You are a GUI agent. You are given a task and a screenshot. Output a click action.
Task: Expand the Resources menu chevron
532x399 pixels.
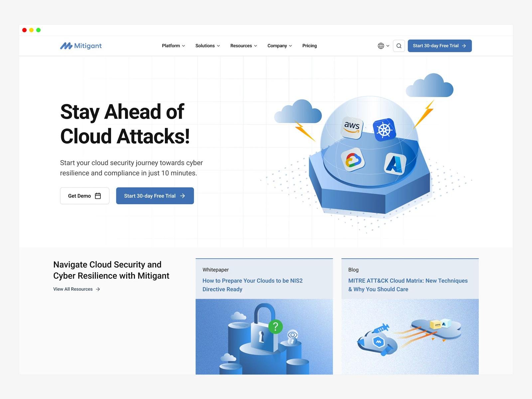[256, 46]
